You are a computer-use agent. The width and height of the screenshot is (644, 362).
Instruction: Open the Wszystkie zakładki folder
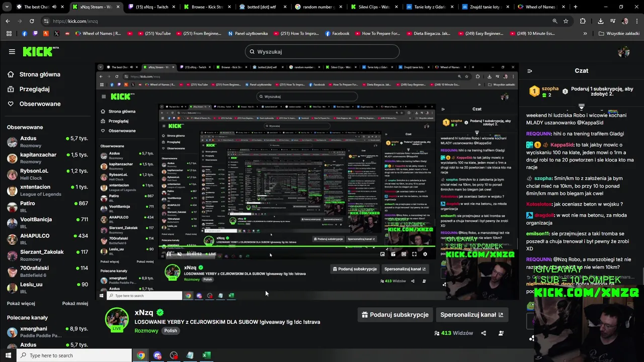pos(620,34)
